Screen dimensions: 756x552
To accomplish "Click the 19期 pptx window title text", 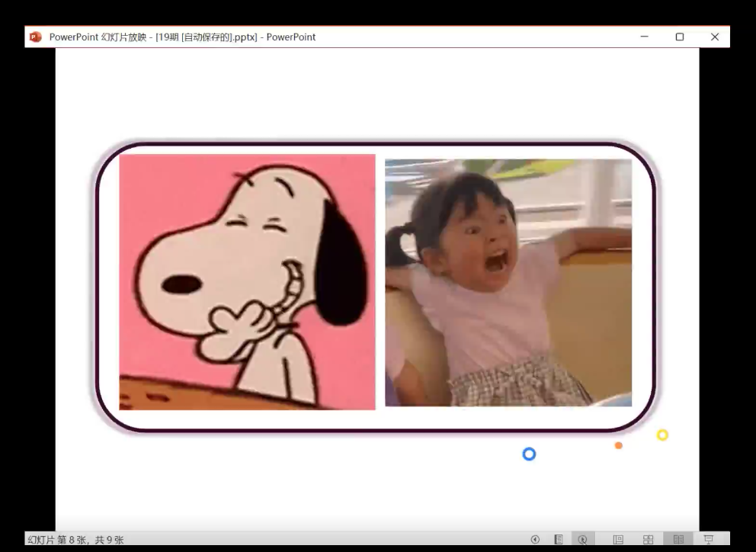I will [x=182, y=37].
